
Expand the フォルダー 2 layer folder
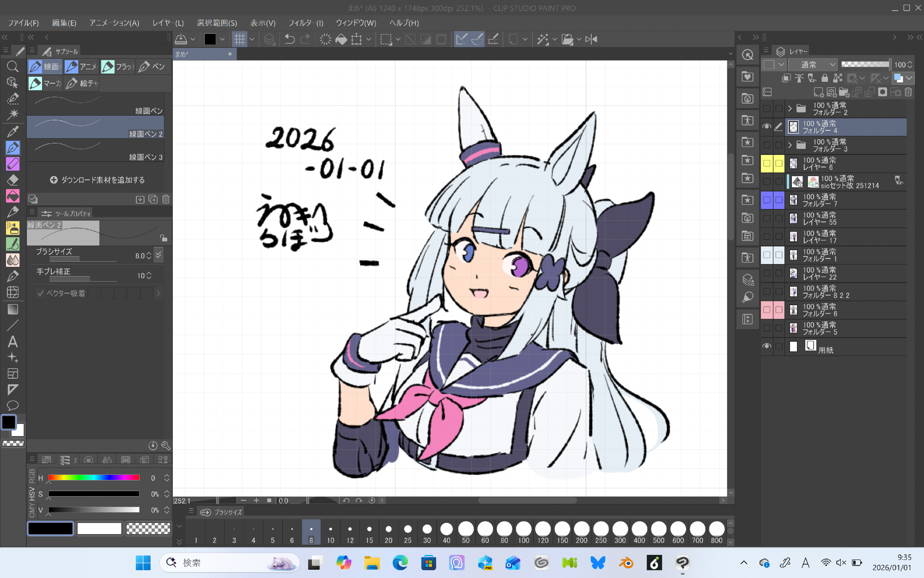(x=790, y=109)
